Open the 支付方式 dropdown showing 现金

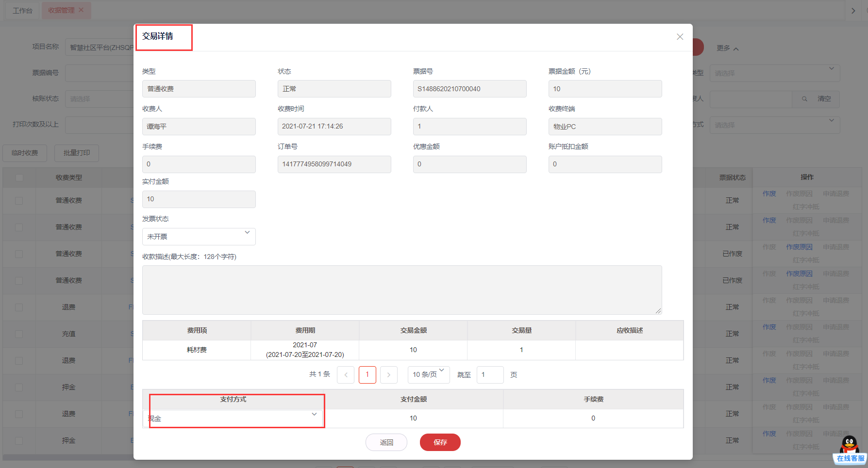click(233, 418)
